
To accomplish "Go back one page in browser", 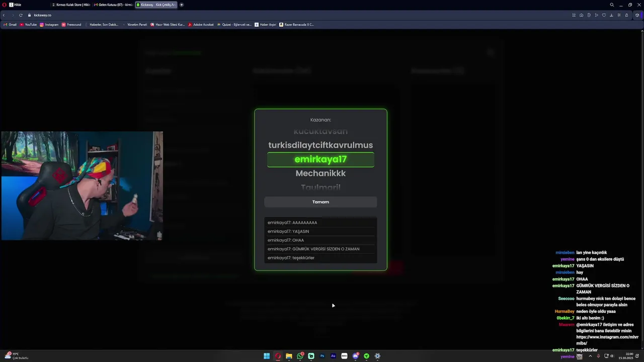I will tap(4, 15).
